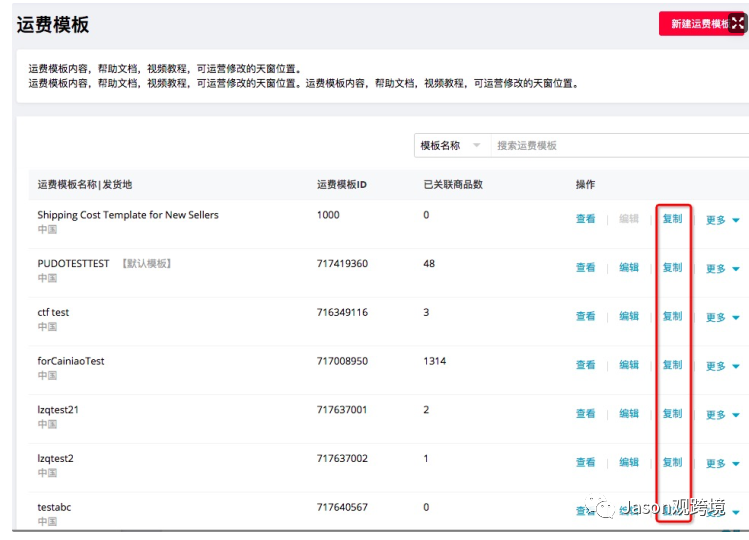Click the 搜索运费模板 search input field
749x540 pixels.
(620, 145)
